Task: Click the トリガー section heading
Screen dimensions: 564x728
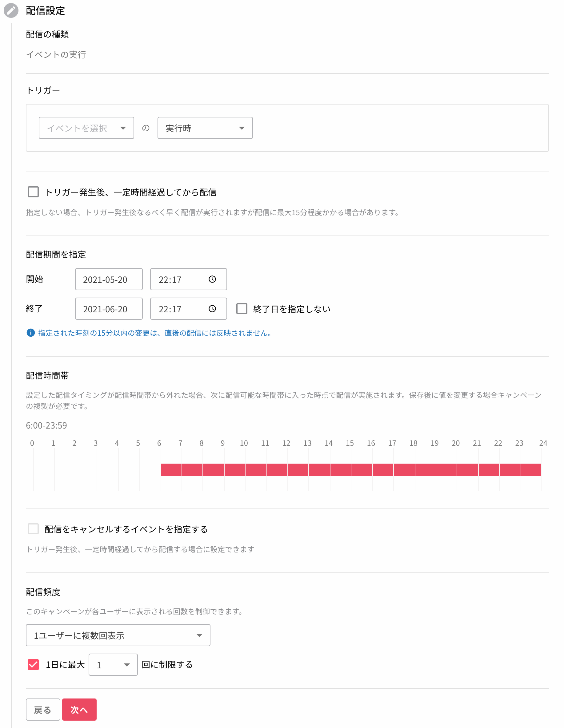Action: 43,90
